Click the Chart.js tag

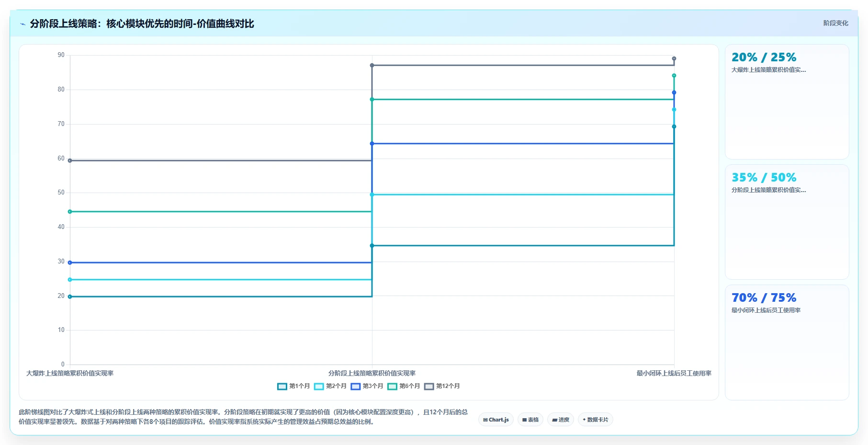pyautogui.click(x=496, y=420)
